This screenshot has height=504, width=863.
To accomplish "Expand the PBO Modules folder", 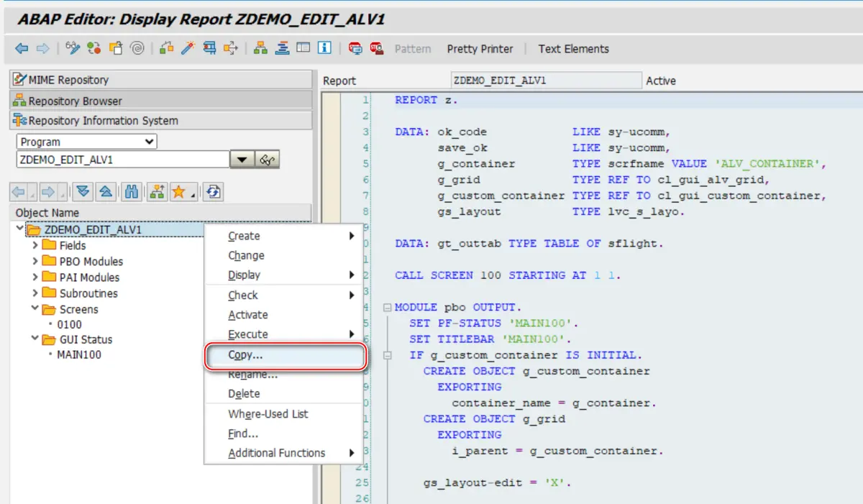I will (35, 261).
